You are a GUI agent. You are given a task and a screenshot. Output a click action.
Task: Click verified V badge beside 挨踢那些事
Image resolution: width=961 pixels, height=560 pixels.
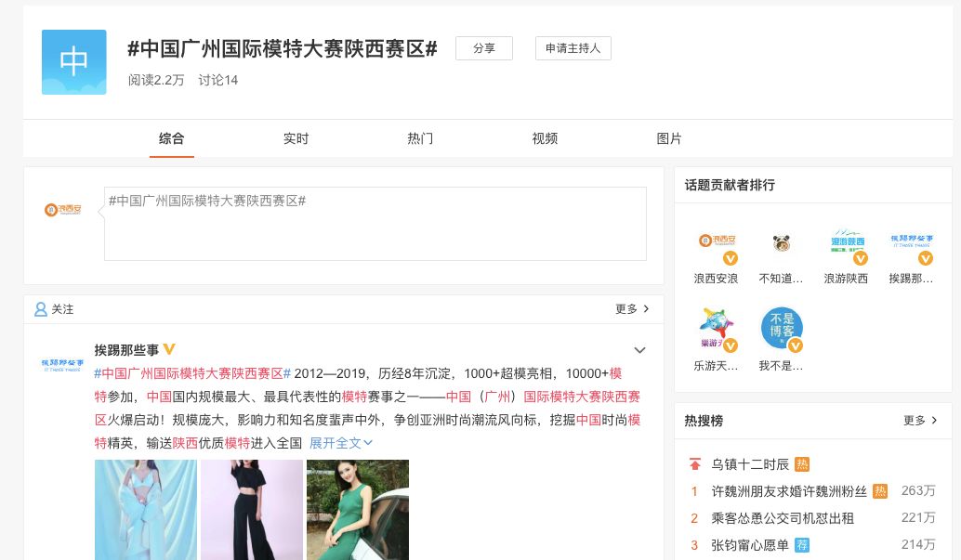169,349
